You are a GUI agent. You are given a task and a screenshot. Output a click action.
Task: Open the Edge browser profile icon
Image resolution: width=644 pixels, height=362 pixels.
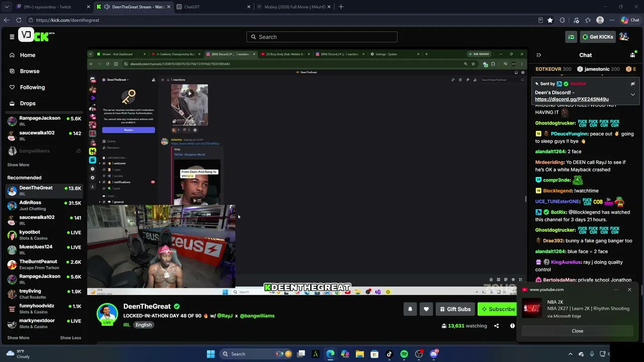pos(600,20)
